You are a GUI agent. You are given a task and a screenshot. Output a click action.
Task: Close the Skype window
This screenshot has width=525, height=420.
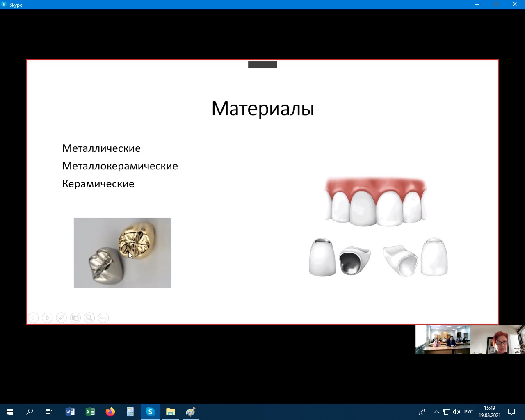(515, 5)
